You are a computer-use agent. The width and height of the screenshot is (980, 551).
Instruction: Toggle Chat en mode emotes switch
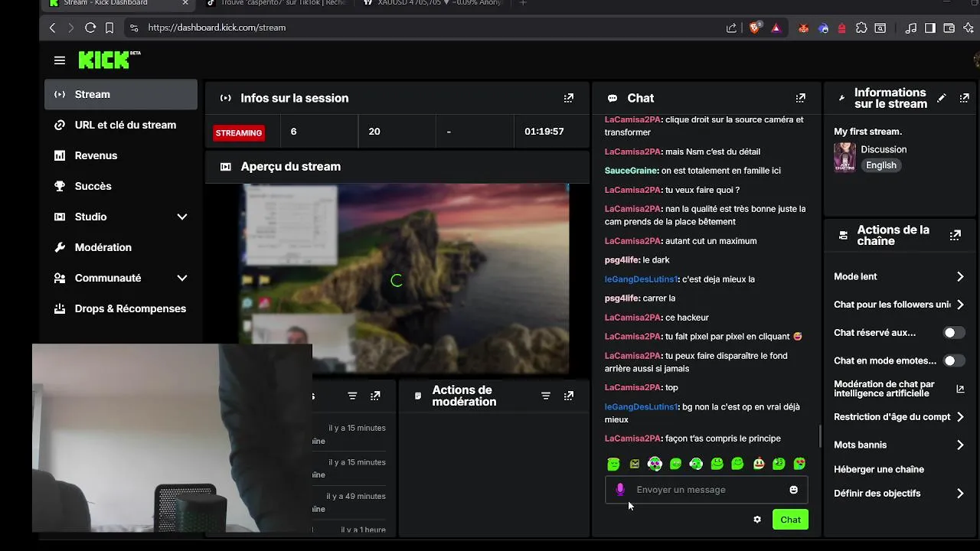[954, 360]
